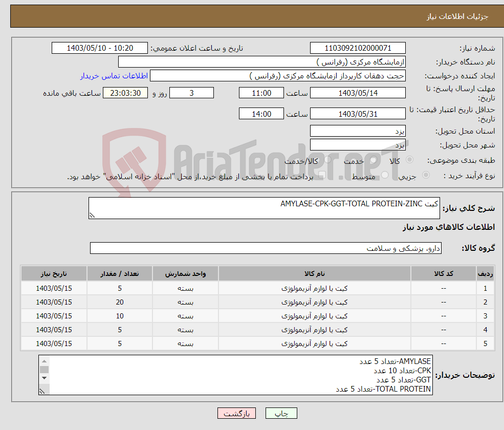This screenshot has height=430, width=504.
Task: Select the جزیی purchase type radio
Action: click(x=426, y=175)
